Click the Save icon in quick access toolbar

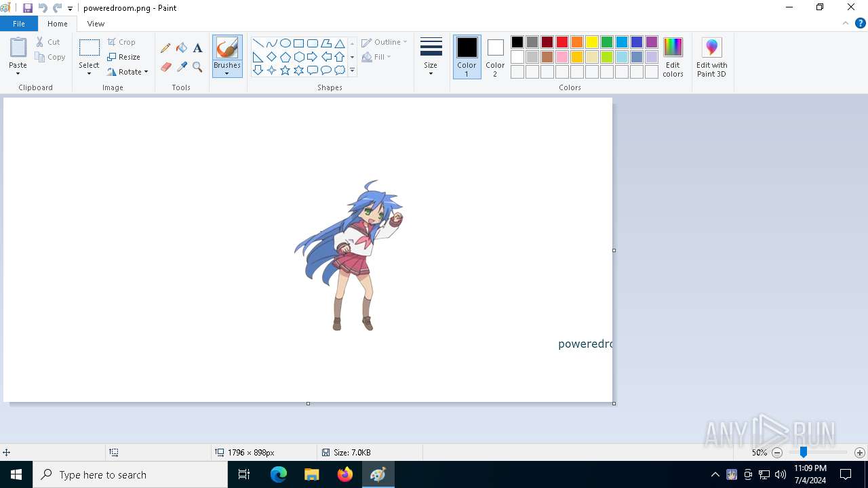(x=28, y=8)
